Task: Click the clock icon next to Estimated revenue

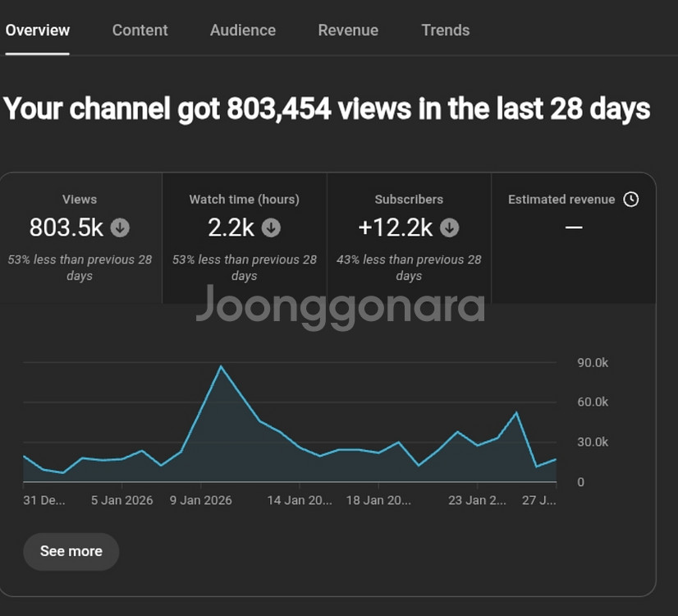Action: pyautogui.click(x=630, y=200)
